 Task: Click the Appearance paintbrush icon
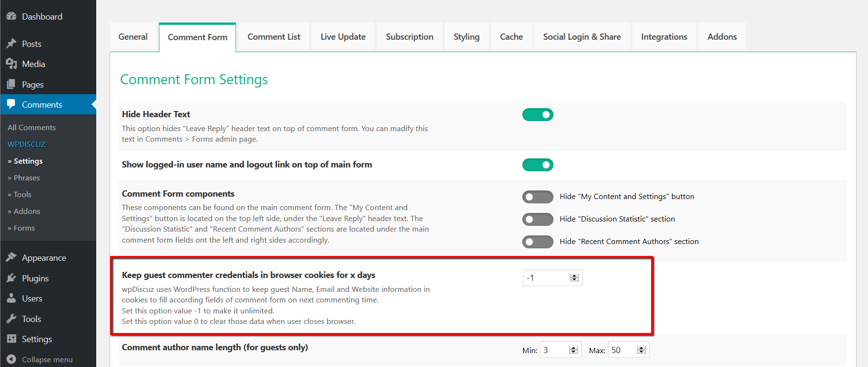point(11,257)
